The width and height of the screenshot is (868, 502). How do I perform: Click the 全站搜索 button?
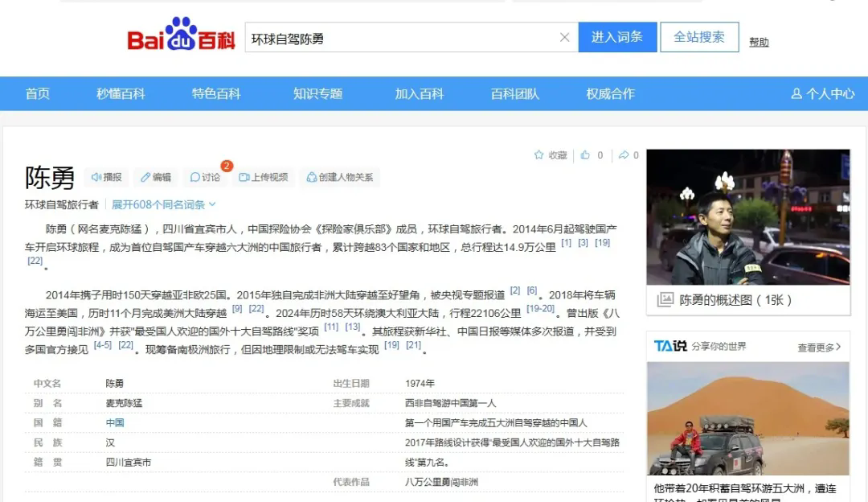point(699,37)
